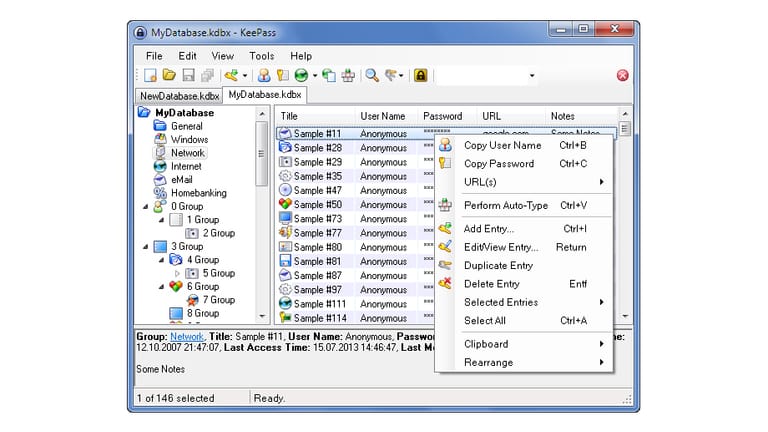
Task: Click the Copy User Name toolbar icon
Action: [264, 75]
